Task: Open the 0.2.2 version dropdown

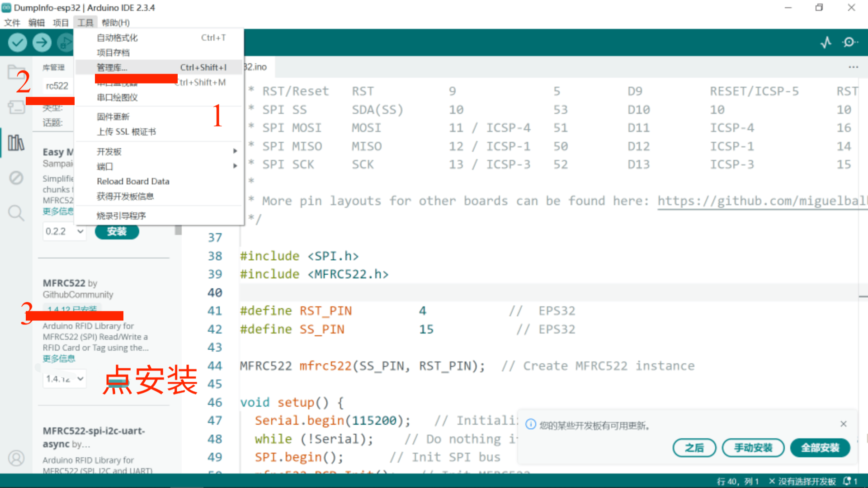Action: pyautogui.click(x=64, y=231)
